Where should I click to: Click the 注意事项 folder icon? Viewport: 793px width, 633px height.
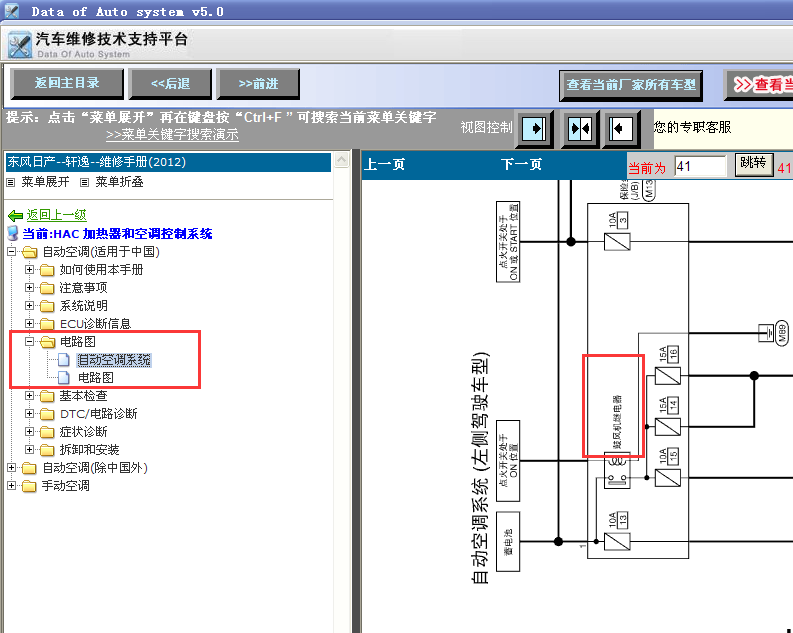(47, 288)
